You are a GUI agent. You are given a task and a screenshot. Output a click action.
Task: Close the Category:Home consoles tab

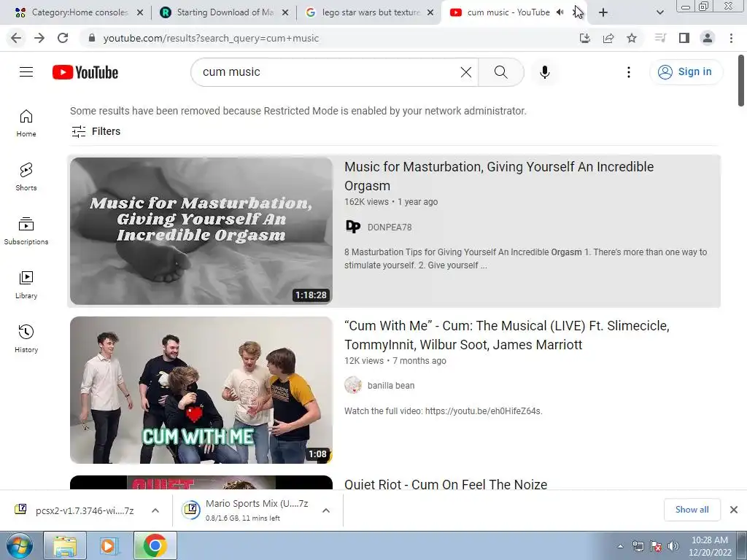click(140, 13)
